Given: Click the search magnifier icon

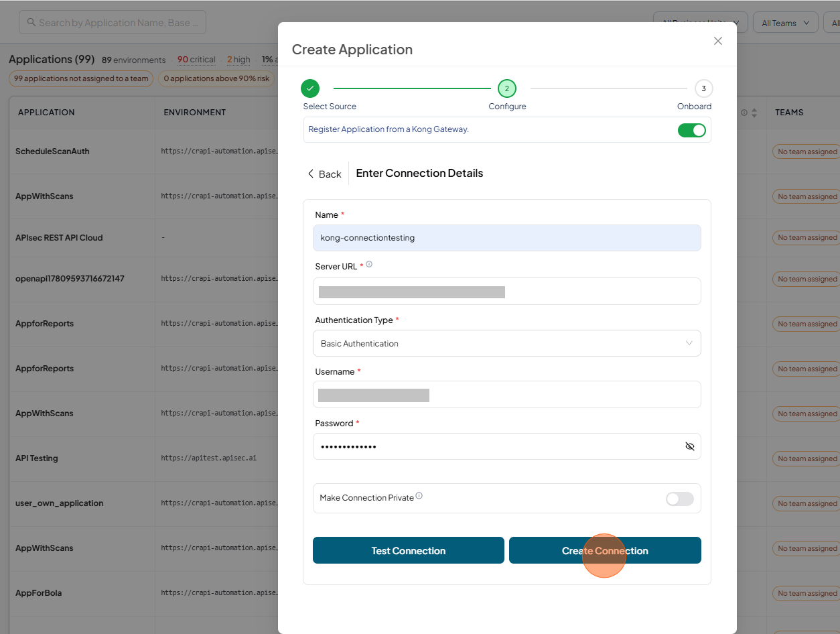Looking at the screenshot, I should point(31,23).
